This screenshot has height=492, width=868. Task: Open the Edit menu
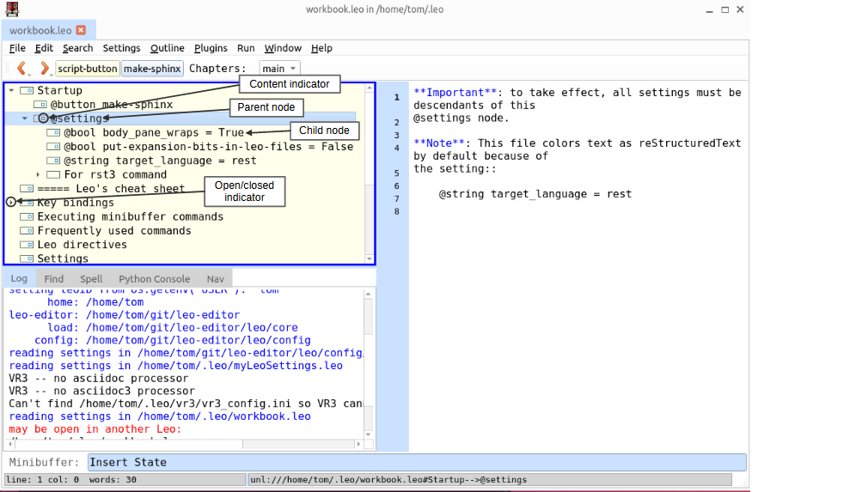44,48
